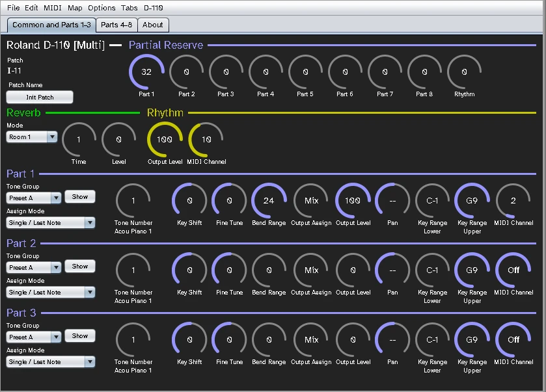Open the Edit menu
Viewport: 546px width, 392px height.
[31, 8]
